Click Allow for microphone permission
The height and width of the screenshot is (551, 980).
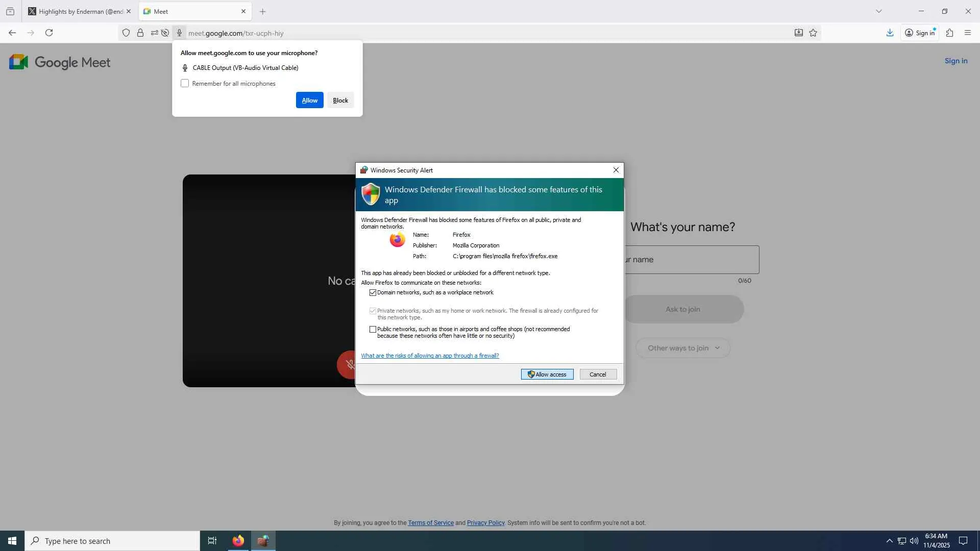coord(309,101)
